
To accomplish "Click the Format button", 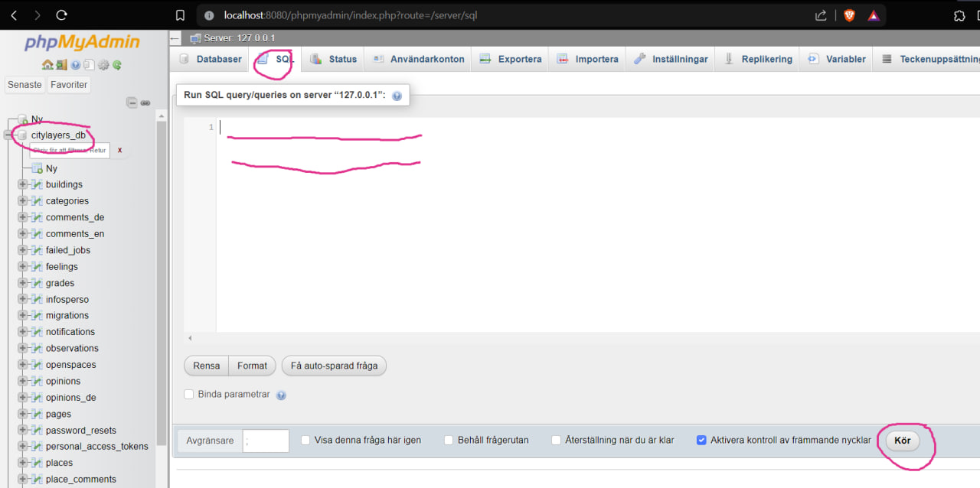I will [252, 366].
